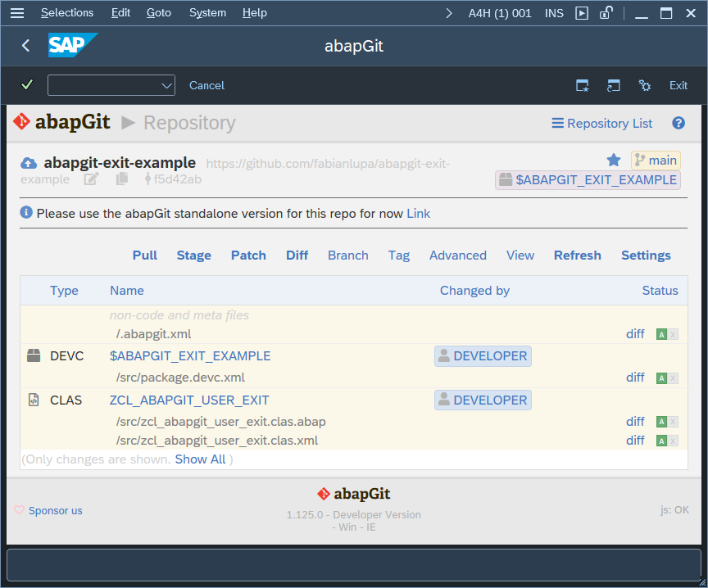Click the abapGit help question mark icon

[678, 123]
